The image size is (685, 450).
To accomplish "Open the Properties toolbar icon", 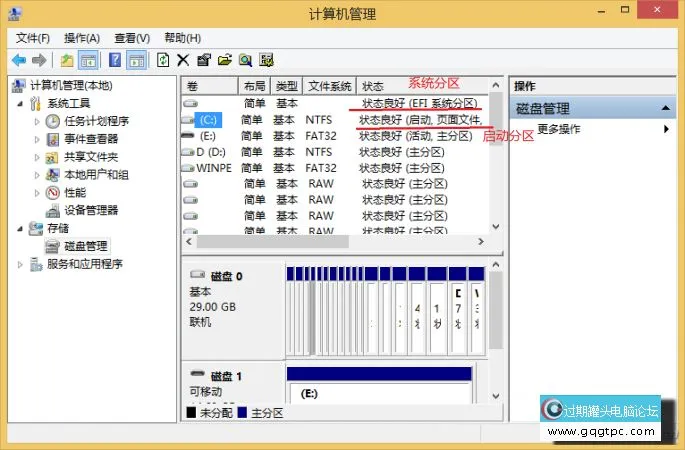I will coord(204,60).
